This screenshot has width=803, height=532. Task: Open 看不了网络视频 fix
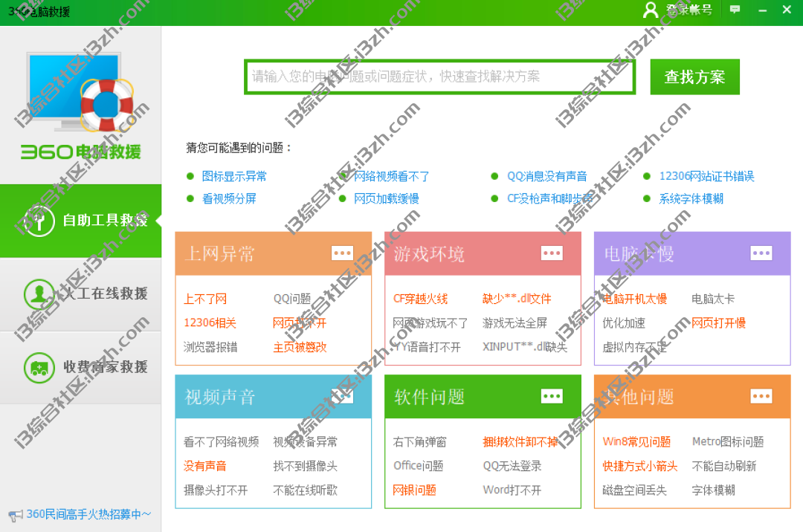pyautogui.click(x=222, y=441)
